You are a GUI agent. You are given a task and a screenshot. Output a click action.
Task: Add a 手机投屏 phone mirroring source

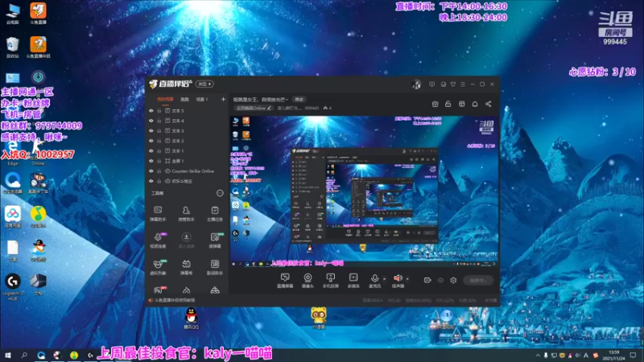(330, 281)
